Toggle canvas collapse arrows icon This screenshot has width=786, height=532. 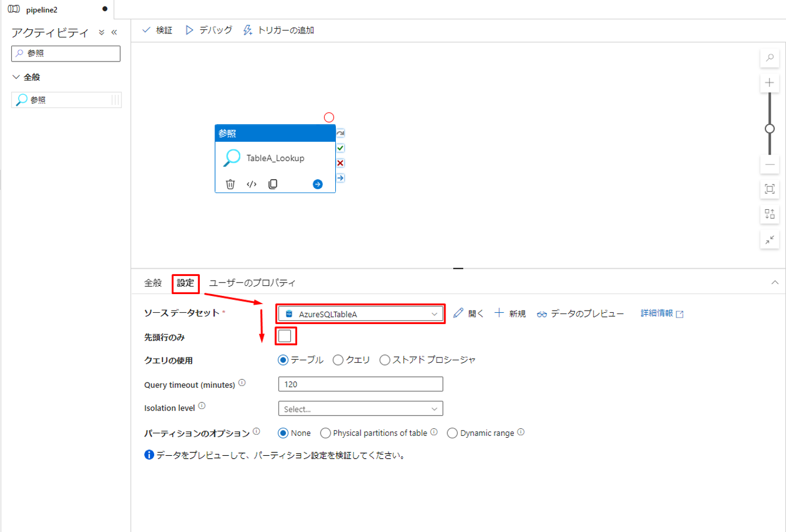point(770,239)
